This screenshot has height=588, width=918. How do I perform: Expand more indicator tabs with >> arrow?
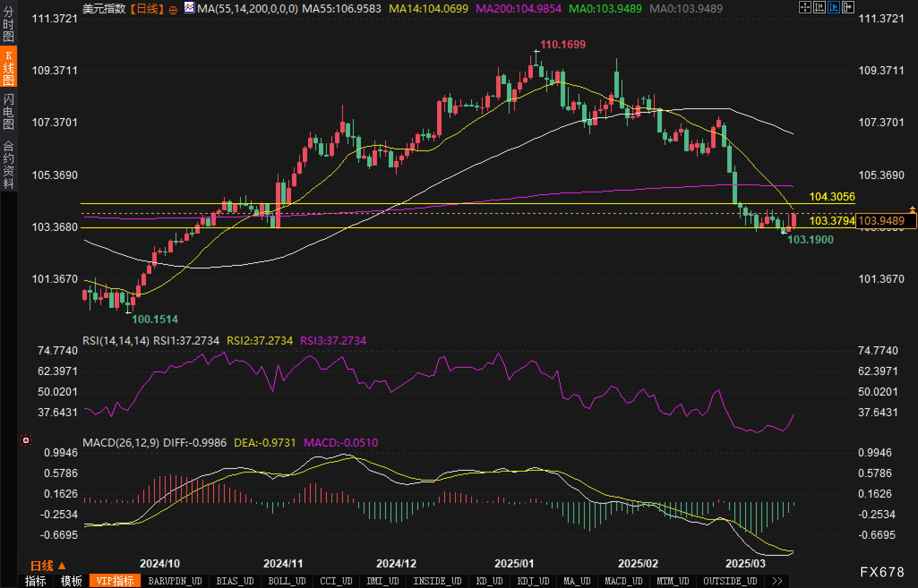[777, 581]
